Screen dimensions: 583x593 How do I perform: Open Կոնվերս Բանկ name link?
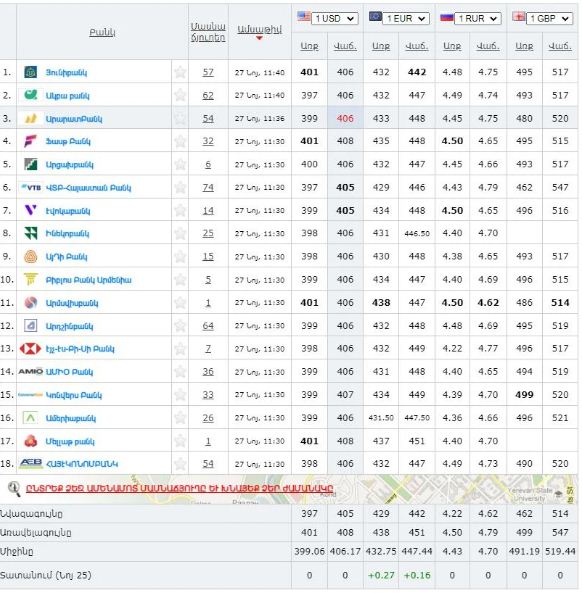point(74,395)
